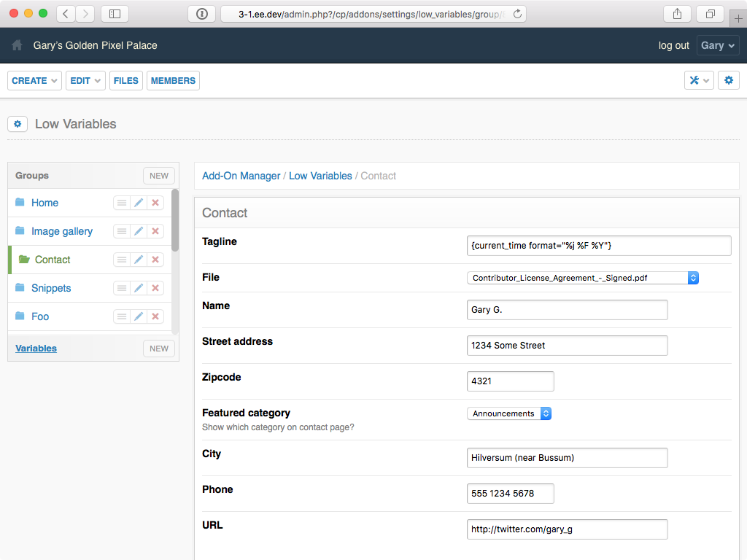The height and width of the screenshot is (560, 747).
Task: Click Gary's Golden Pixel Palace site title
Action: pyautogui.click(x=96, y=45)
